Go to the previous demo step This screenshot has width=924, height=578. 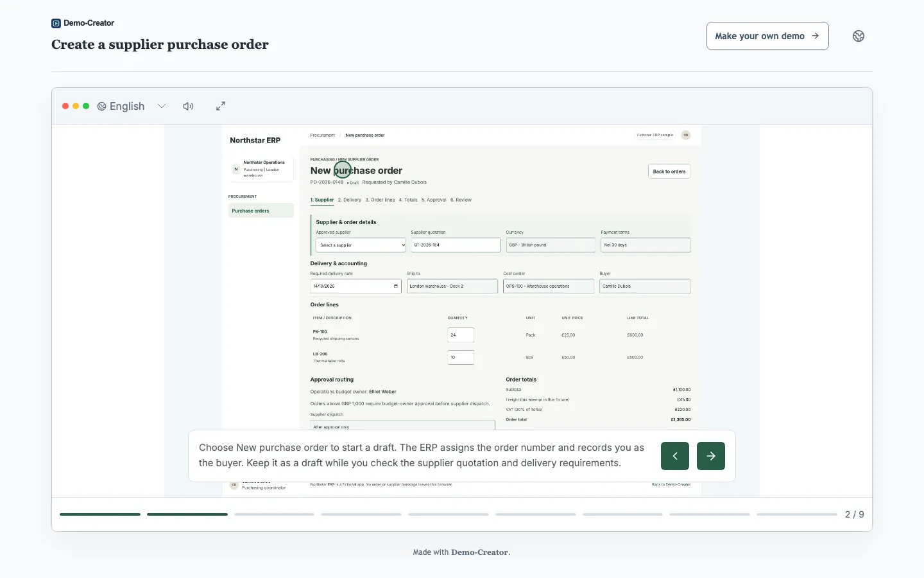pos(675,456)
